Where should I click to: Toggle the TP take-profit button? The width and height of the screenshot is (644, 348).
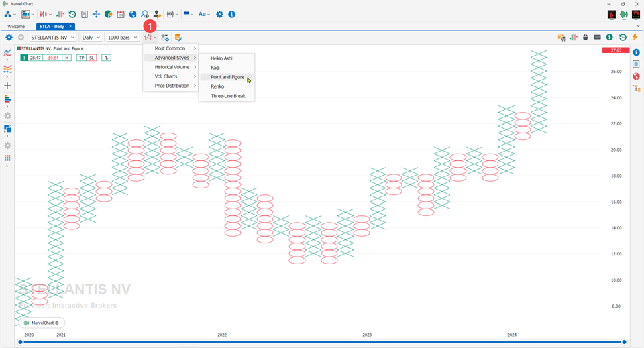tap(81, 58)
